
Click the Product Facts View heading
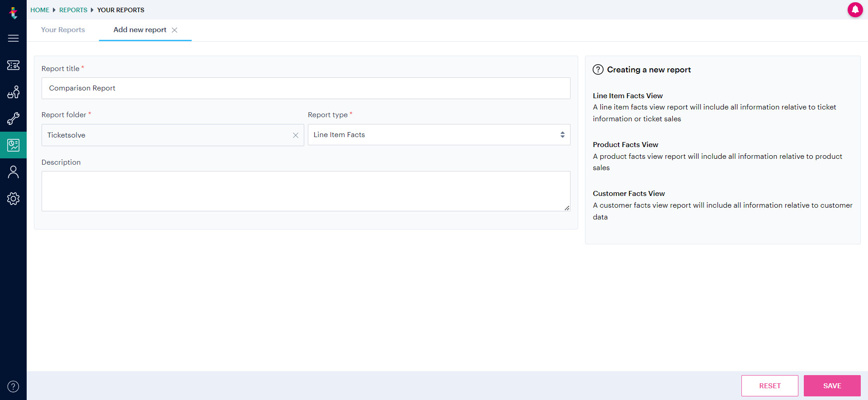[x=625, y=145]
